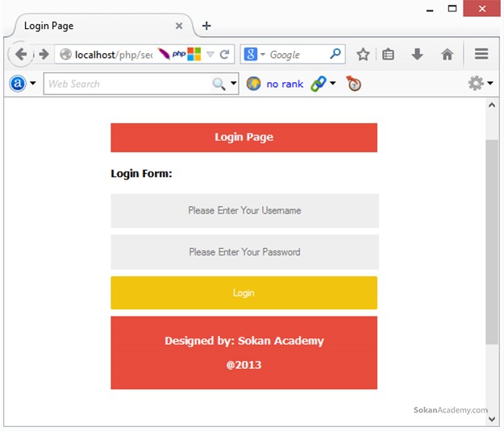Click the scrollbar down arrow
This screenshot has height=431, width=504.
[492, 419]
